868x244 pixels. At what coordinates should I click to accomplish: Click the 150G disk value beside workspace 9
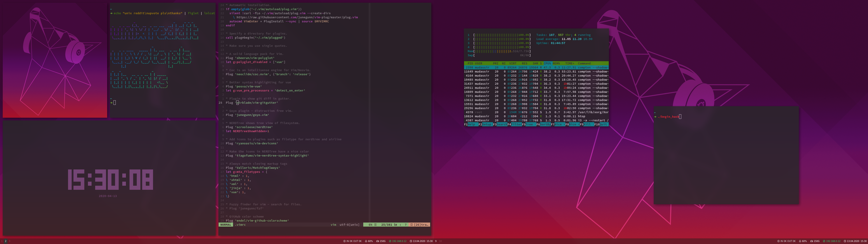(383, 241)
